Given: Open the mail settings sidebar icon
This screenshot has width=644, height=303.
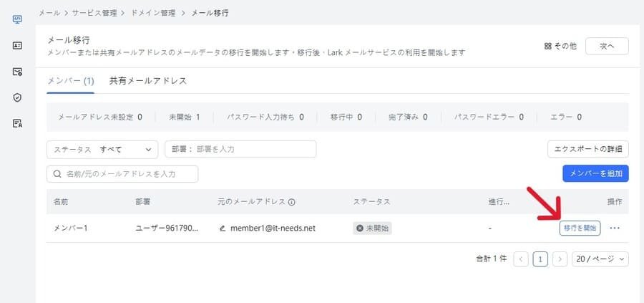Looking at the screenshot, I should tap(18, 72).
